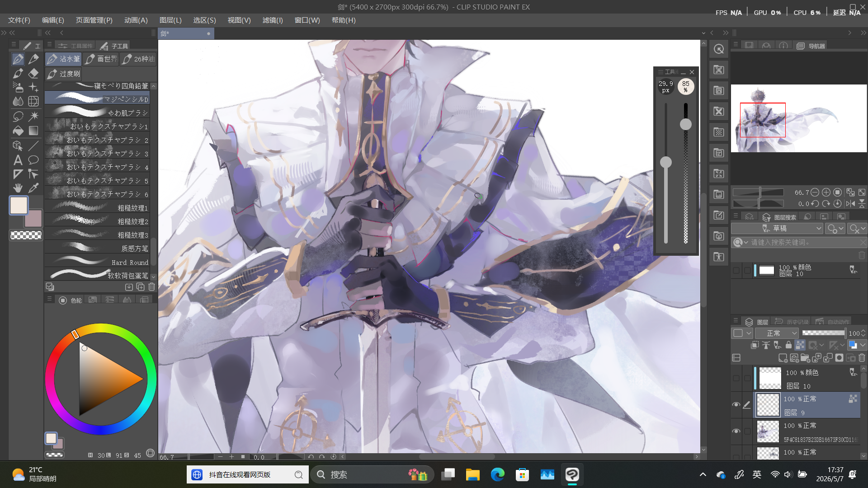Screen dimensions: 868x488
Task: Hide the 5F4C81837B23 layer via eye icon
Action: coord(736,432)
